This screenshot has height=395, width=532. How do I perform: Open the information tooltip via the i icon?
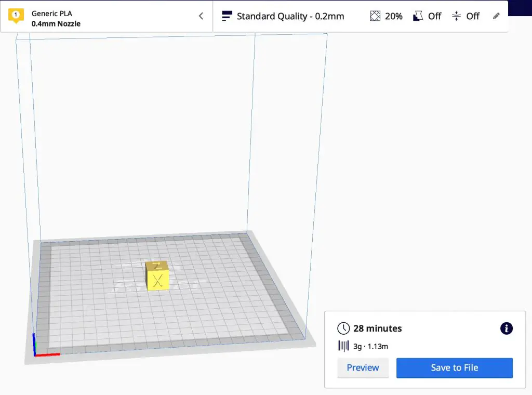coord(506,328)
